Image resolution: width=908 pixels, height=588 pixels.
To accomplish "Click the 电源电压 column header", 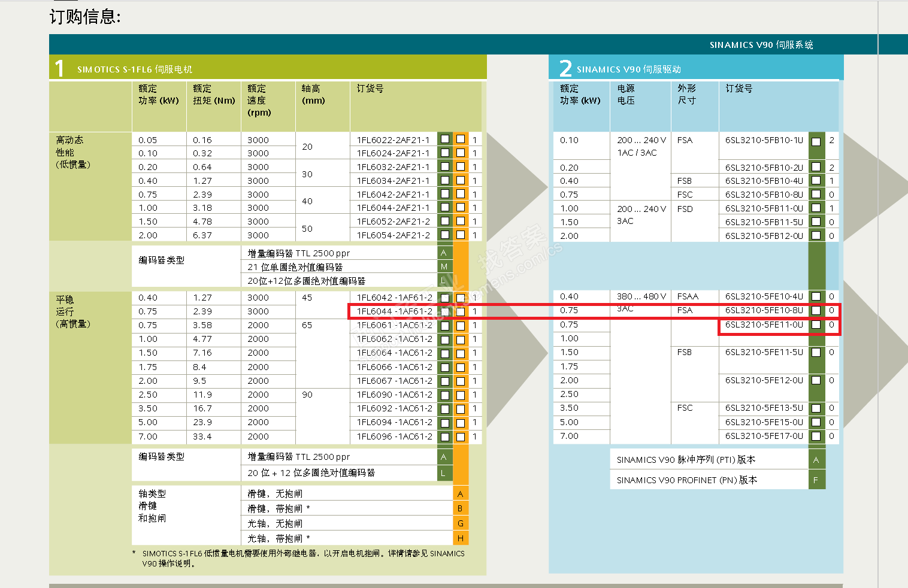I will pos(626,95).
